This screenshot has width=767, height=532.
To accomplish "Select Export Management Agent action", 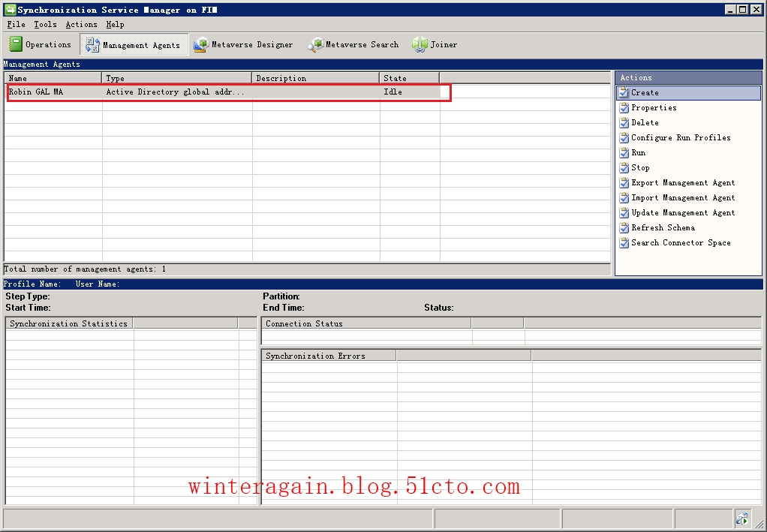I will [x=683, y=183].
